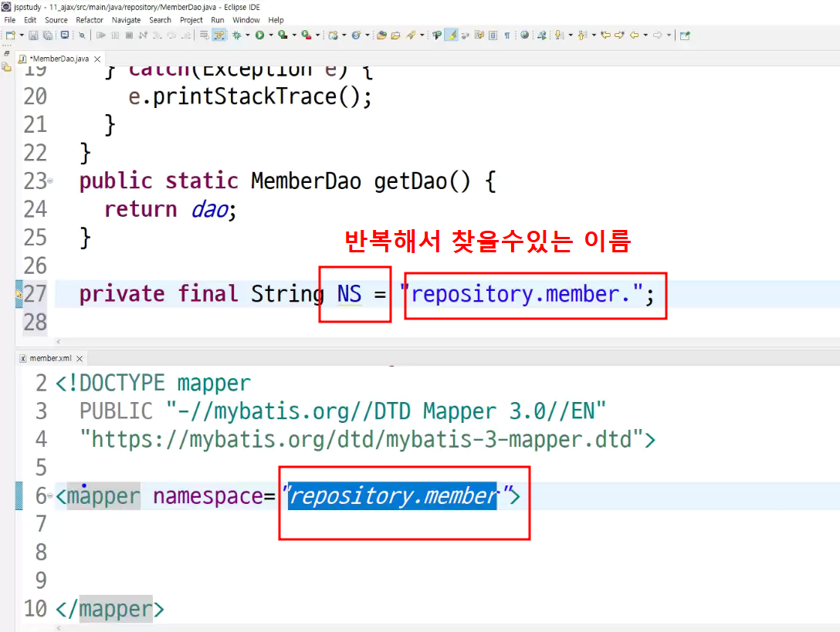Expand the New Server dropdown arrow
Screen dimensions: 840x632
click(344, 35)
